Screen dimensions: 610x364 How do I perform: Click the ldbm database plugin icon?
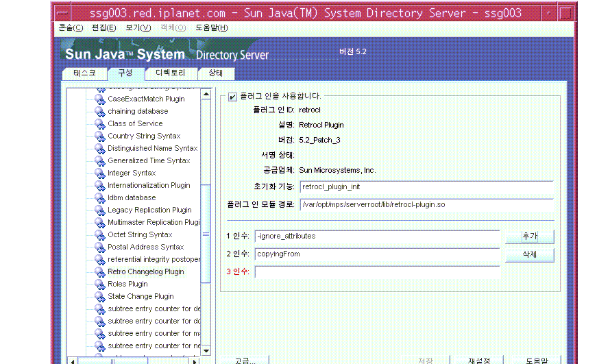click(100, 198)
